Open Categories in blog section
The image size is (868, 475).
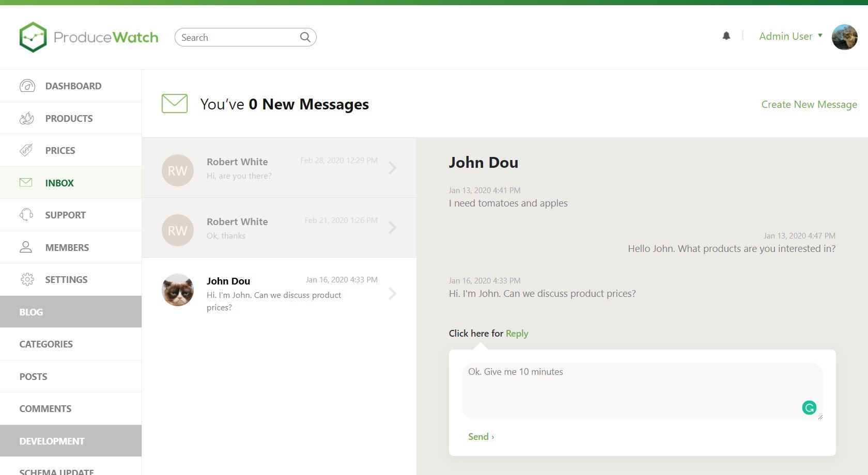tap(46, 344)
